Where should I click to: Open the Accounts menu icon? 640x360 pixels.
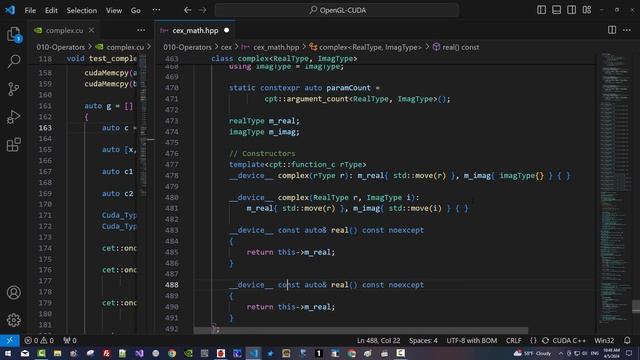(x=13, y=292)
